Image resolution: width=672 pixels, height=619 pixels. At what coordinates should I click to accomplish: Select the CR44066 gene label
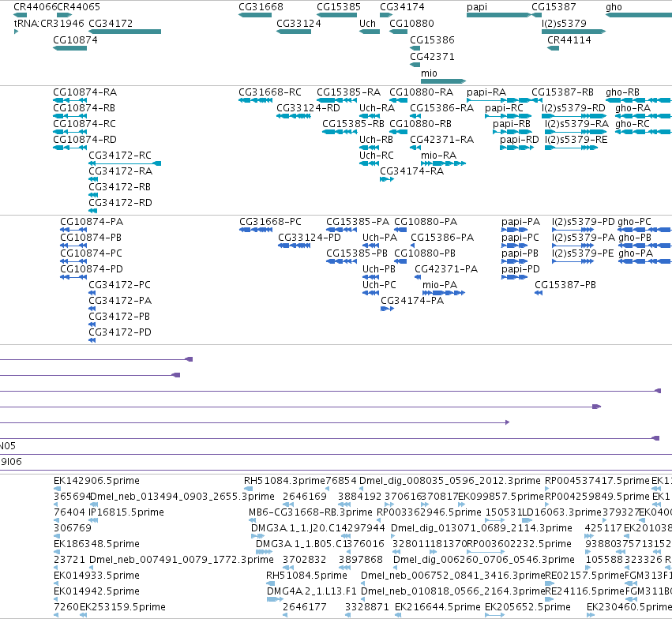pyautogui.click(x=36, y=7)
